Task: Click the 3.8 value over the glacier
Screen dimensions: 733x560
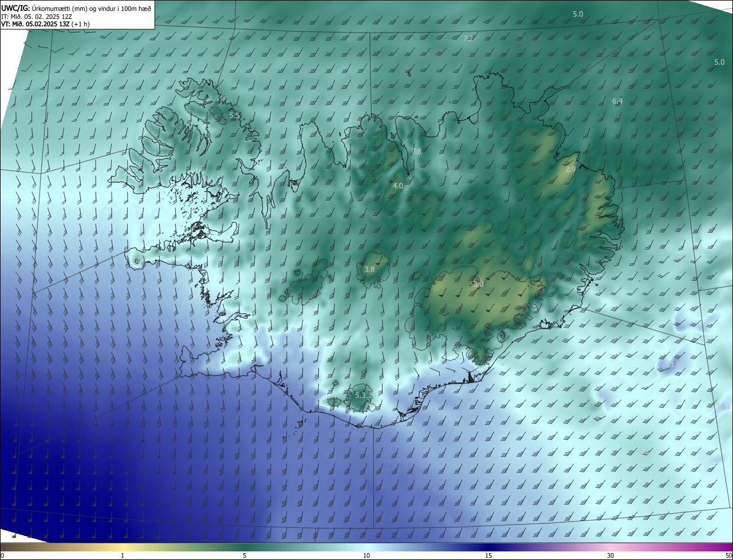Action: [369, 269]
